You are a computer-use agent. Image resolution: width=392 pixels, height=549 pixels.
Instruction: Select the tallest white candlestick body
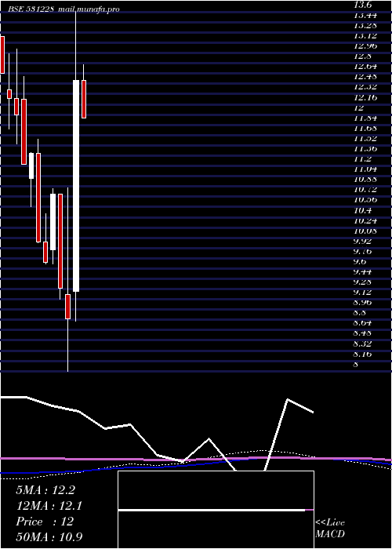[76, 186]
